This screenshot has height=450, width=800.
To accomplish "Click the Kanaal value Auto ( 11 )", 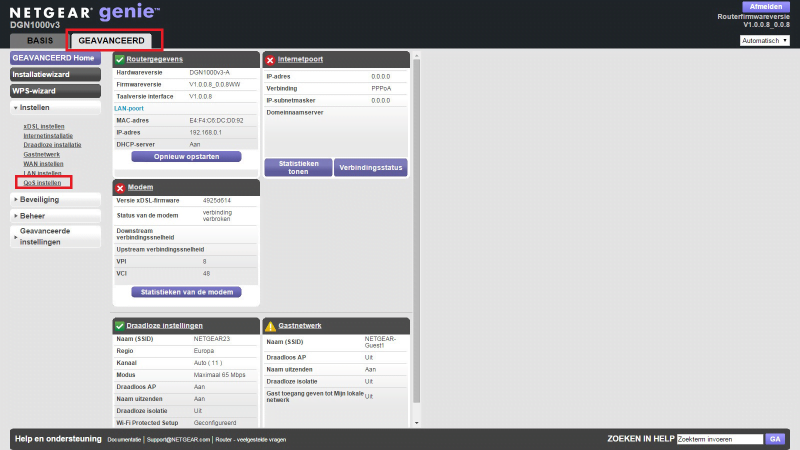I will pyautogui.click(x=208, y=363).
